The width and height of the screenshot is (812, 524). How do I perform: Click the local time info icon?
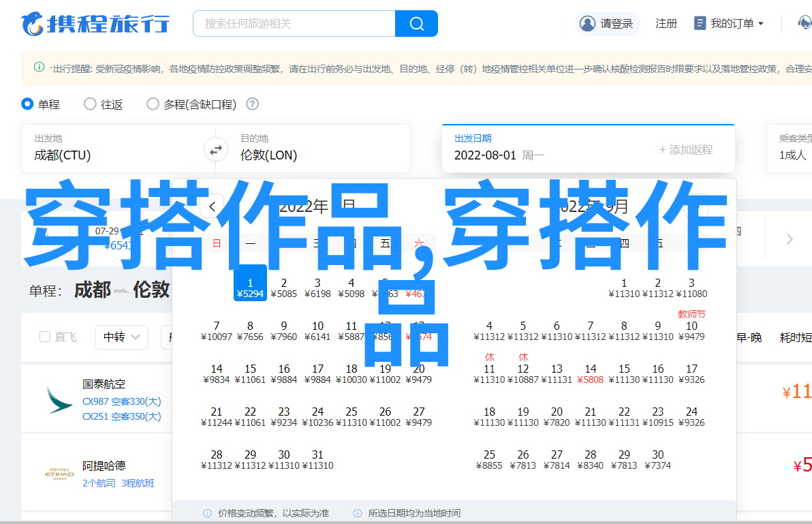pos(358,513)
